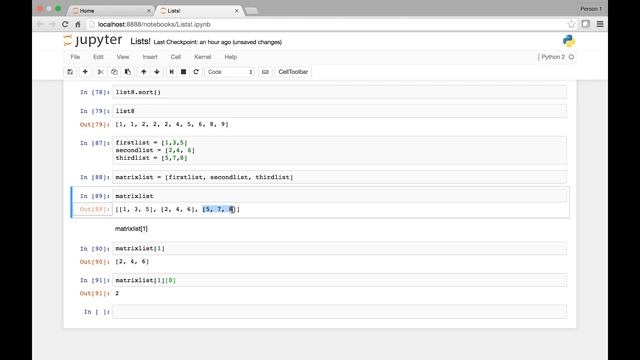Click the list8.sort() code cell
Screen dimensions: 640x360
pyautogui.click(x=340, y=92)
